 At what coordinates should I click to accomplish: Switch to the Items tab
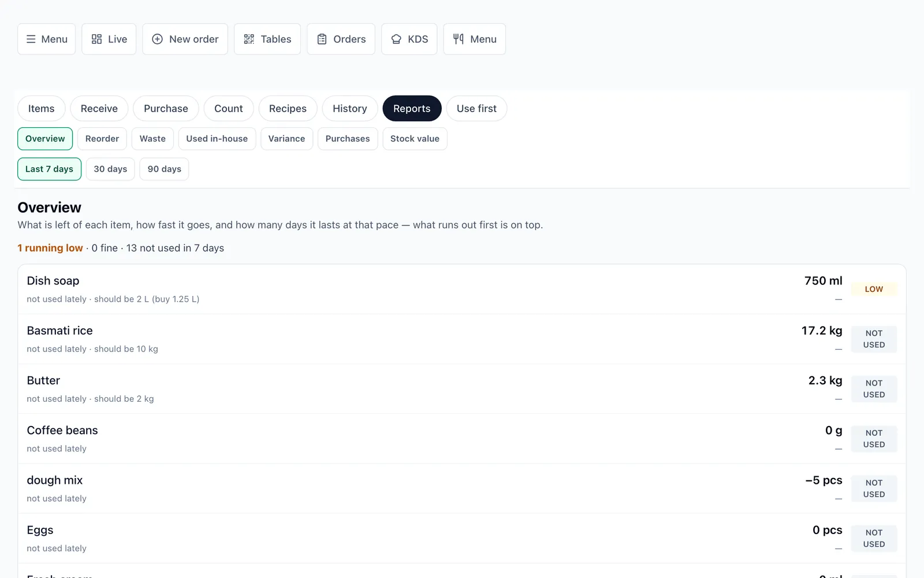[42, 109]
